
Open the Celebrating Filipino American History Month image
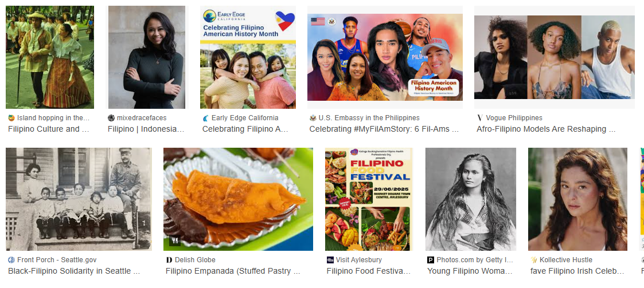(x=248, y=57)
